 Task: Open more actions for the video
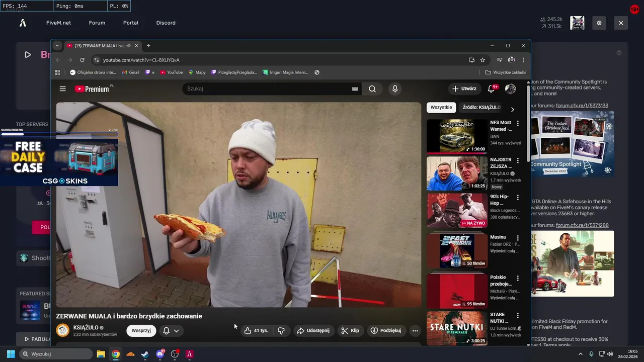pyautogui.click(x=415, y=331)
